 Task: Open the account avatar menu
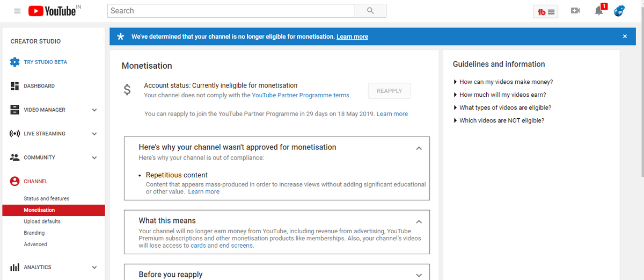(x=620, y=10)
